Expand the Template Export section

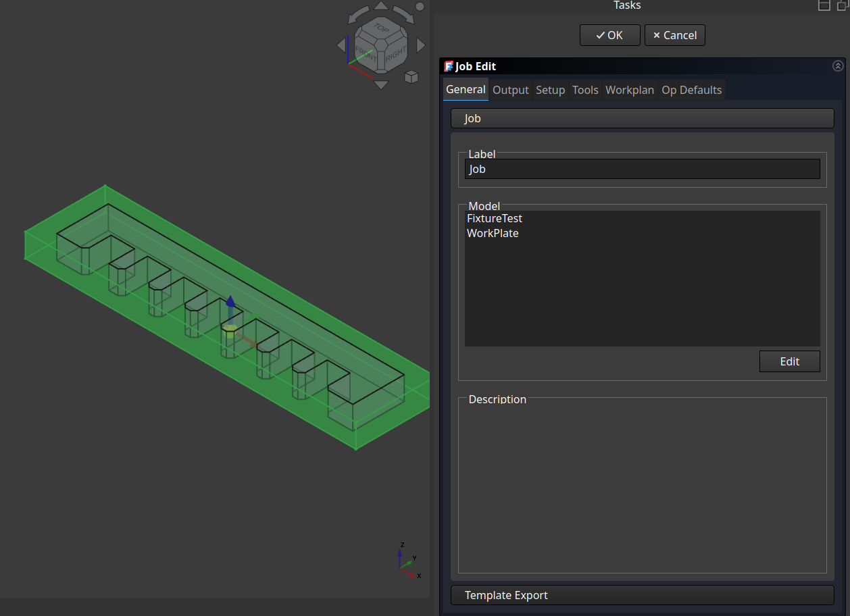click(x=643, y=595)
